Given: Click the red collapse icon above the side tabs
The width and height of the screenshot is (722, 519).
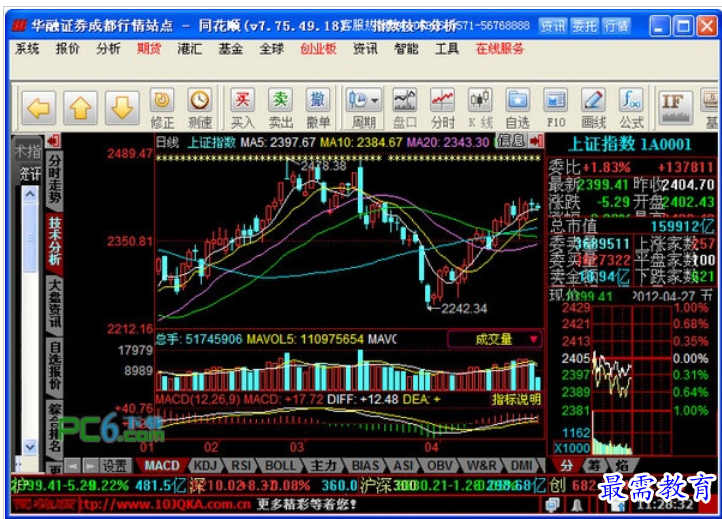Looking at the screenshot, I should (x=54, y=141).
